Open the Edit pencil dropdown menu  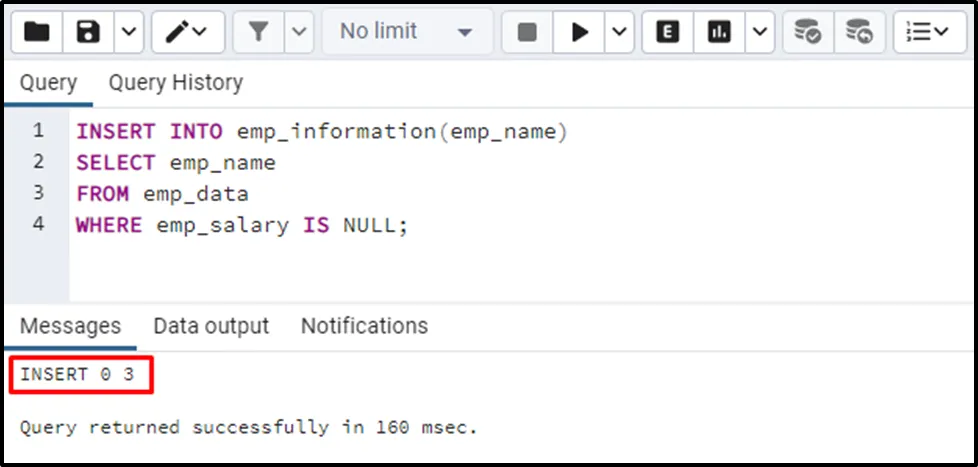pyautogui.click(x=187, y=32)
